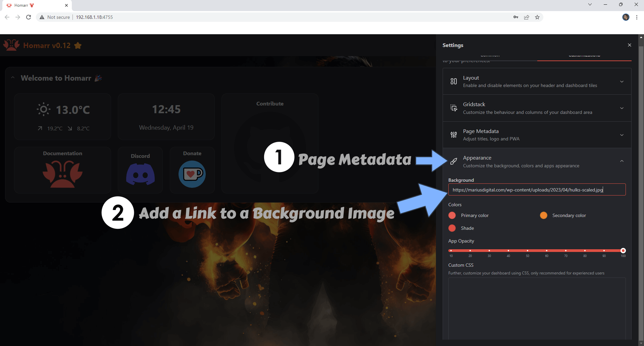Open the Donate coffee cup icon

pyautogui.click(x=192, y=174)
